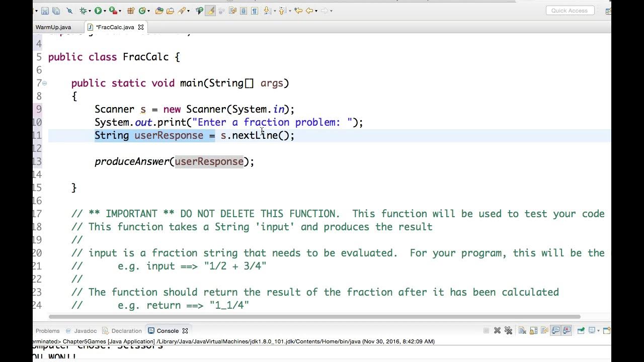Remove launch with the single X icon

(x=497, y=330)
